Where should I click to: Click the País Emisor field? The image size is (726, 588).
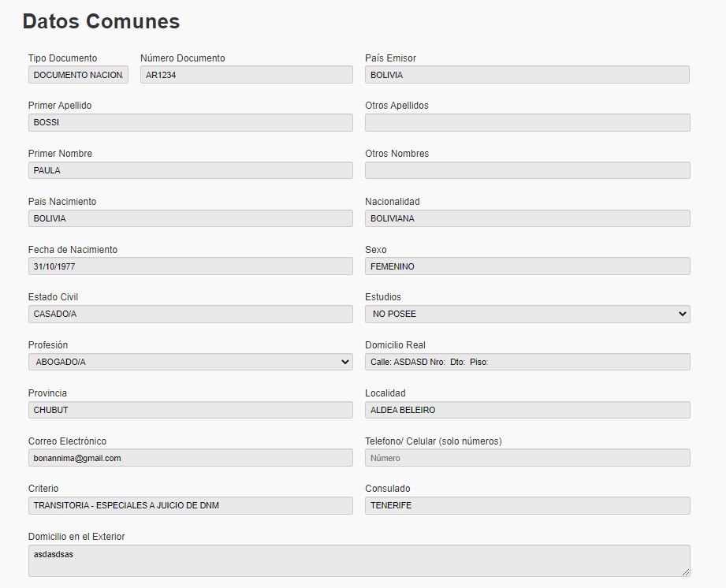527,75
